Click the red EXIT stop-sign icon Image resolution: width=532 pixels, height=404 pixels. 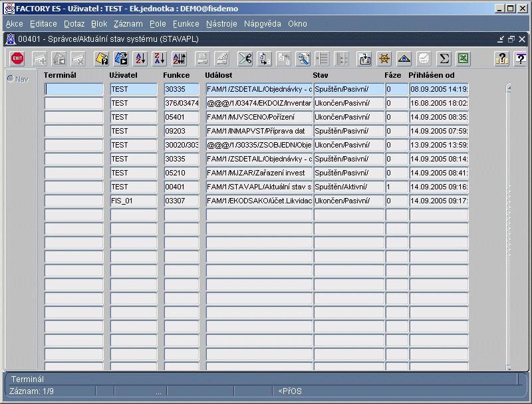pos(17,58)
